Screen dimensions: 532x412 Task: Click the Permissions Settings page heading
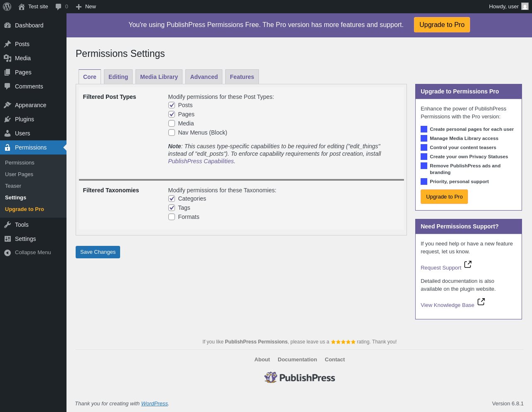point(120,54)
